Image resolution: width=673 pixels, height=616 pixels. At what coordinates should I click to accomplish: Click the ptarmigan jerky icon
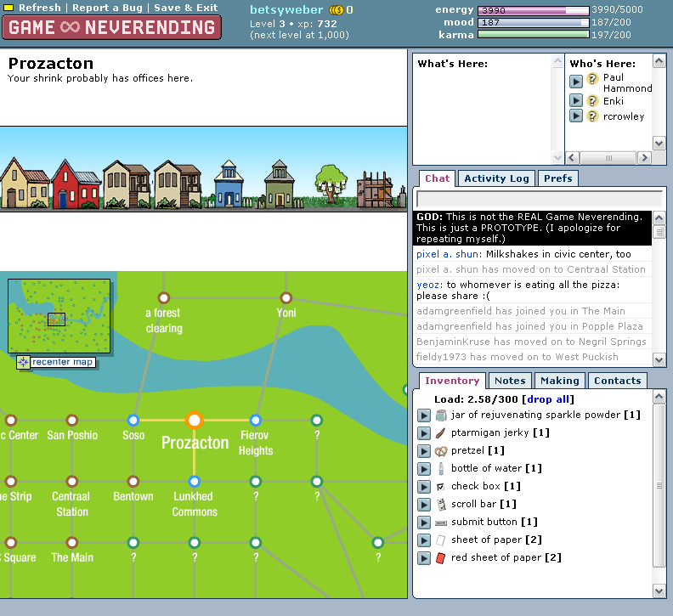(440, 433)
